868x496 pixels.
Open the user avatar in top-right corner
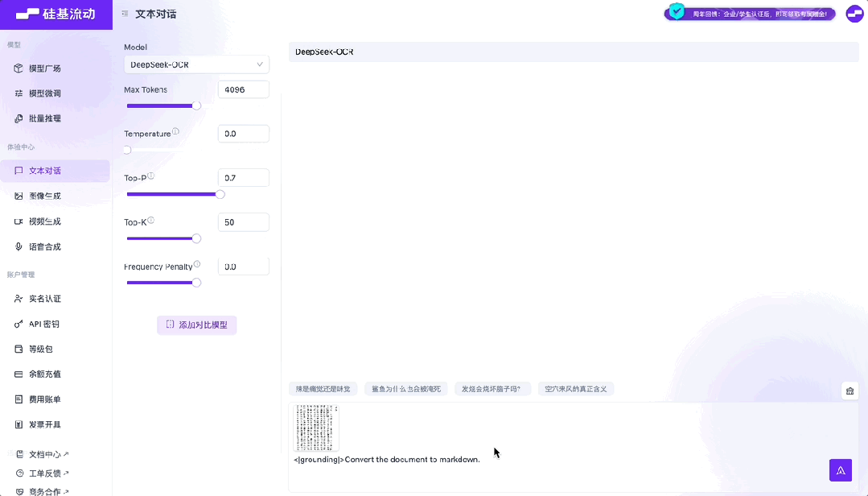pos(854,14)
